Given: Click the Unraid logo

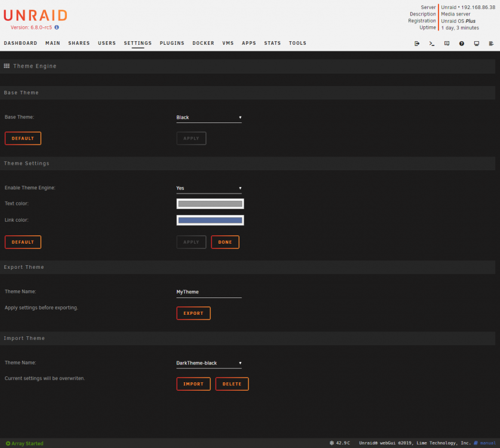Looking at the screenshot, I should tap(35, 16).
